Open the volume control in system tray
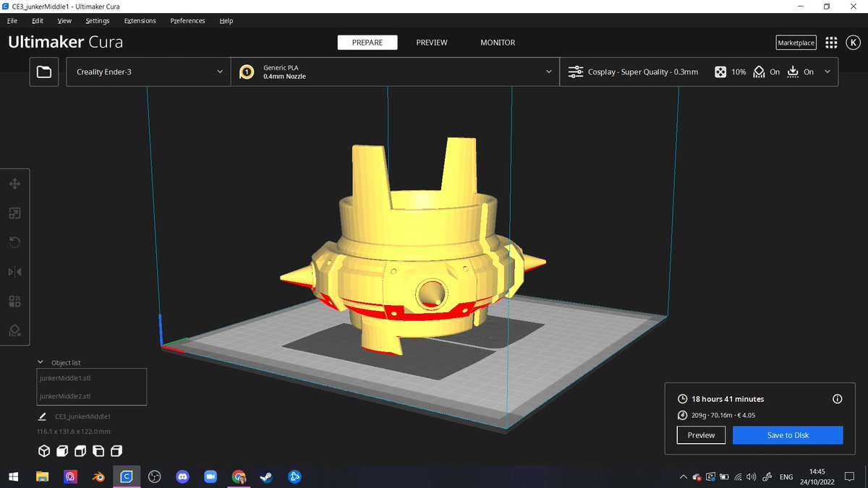Image resolution: width=868 pixels, height=488 pixels. pyautogui.click(x=751, y=477)
